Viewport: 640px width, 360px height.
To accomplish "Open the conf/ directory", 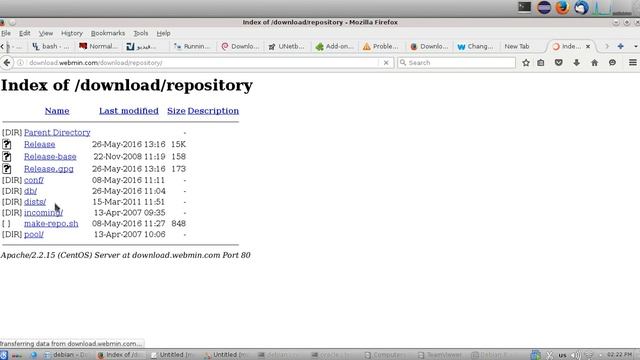I will tap(33, 180).
